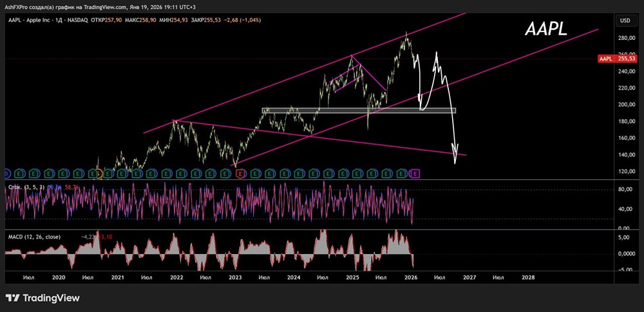This screenshot has width=644, height=312.
Task: Click the 2025 time axis label
Action: click(x=352, y=277)
